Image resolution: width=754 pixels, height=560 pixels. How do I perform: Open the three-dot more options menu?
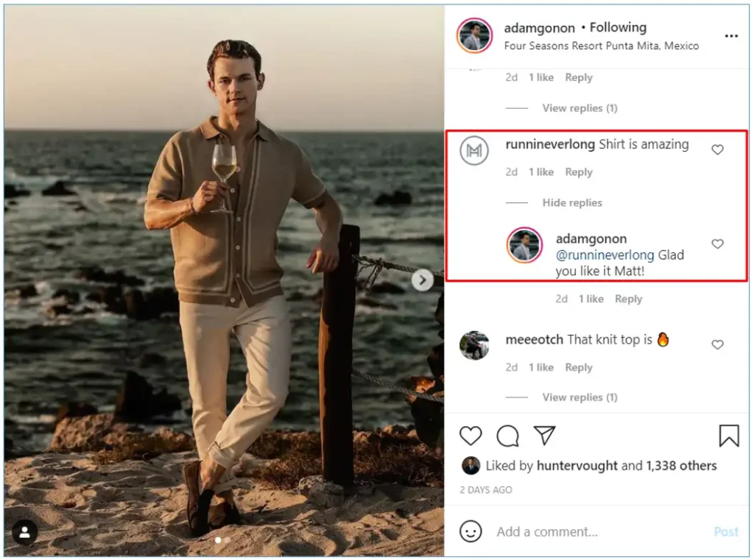(731, 36)
